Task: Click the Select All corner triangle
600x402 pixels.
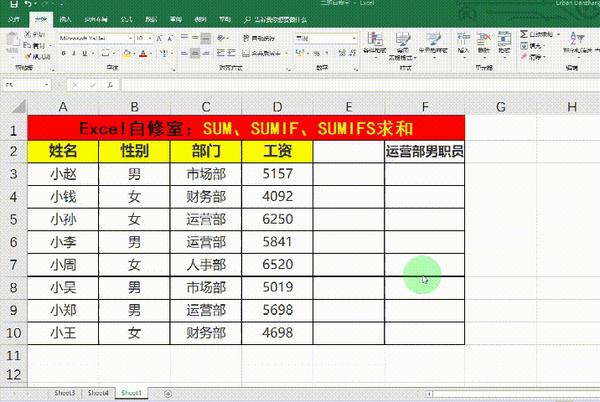Action: (x=19, y=106)
